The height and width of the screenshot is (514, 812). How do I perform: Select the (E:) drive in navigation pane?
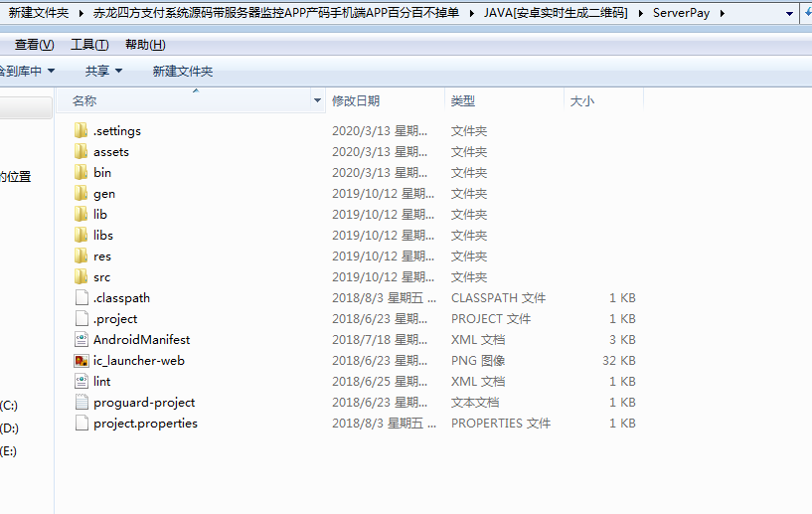(8, 450)
